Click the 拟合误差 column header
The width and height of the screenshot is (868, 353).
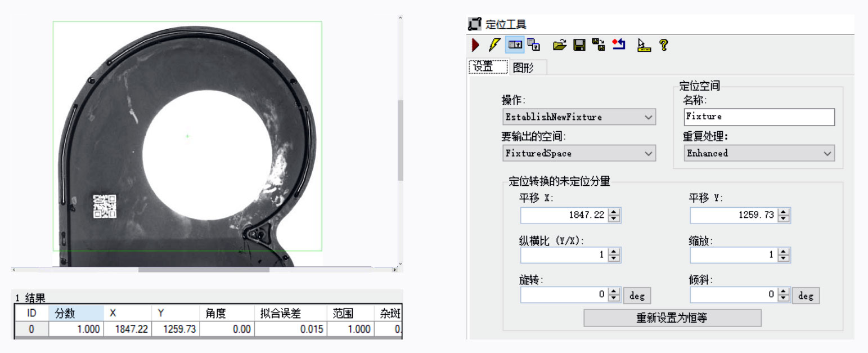pyautogui.click(x=290, y=314)
